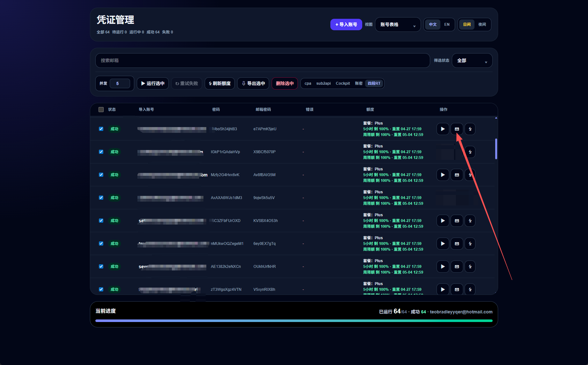
Task: Click play icon in nMUkwOQZegeM1 row
Action: [443, 244]
